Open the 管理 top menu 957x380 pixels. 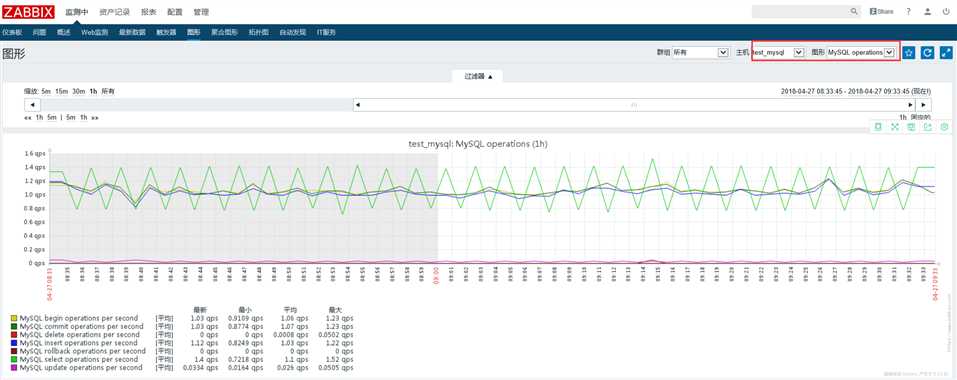201,12
